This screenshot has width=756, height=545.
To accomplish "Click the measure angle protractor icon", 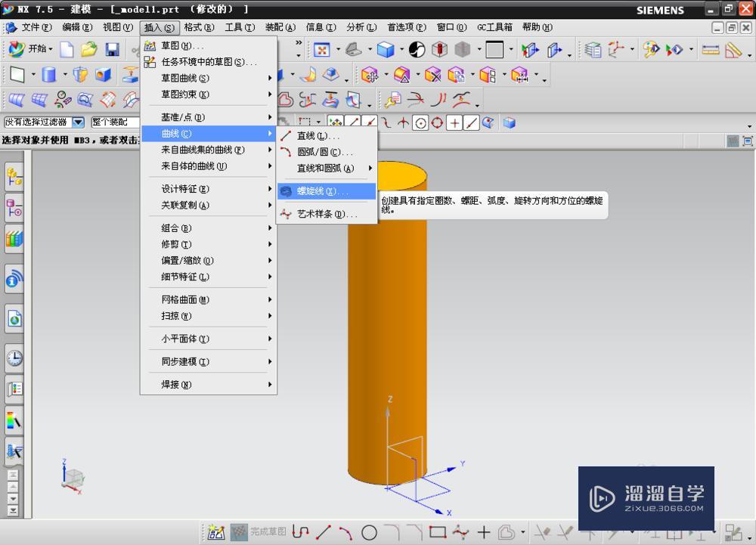I will (733, 50).
